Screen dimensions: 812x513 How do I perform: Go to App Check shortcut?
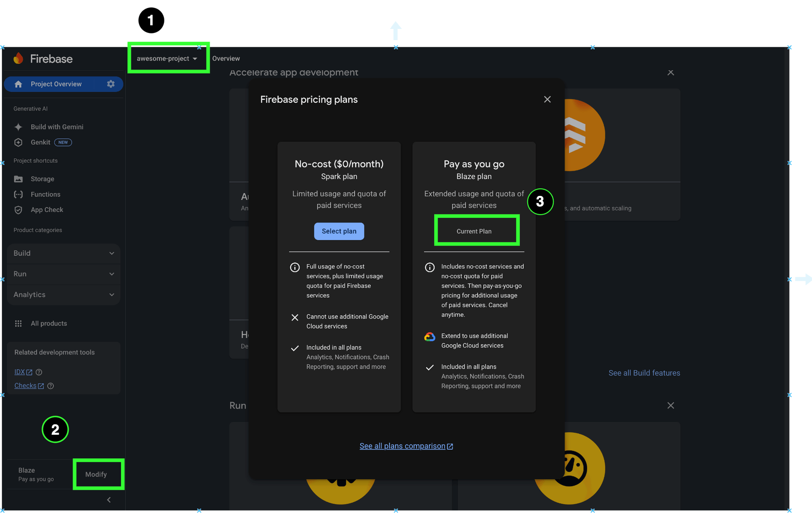click(47, 210)
